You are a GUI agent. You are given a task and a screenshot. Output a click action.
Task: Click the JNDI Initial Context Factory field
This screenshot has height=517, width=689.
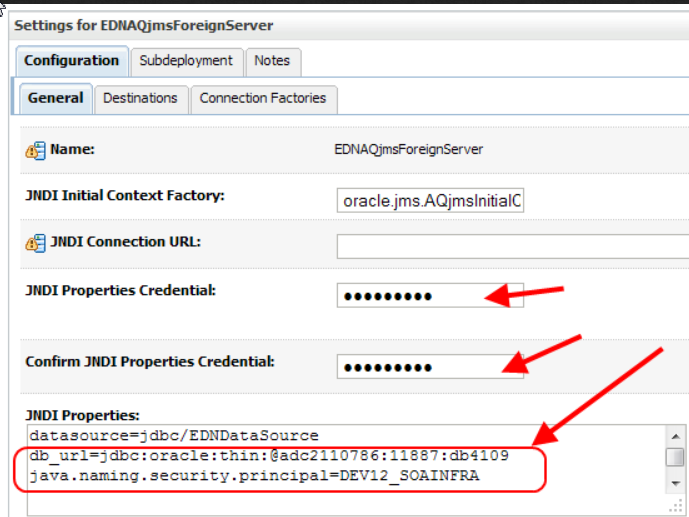tap(430, 201)
